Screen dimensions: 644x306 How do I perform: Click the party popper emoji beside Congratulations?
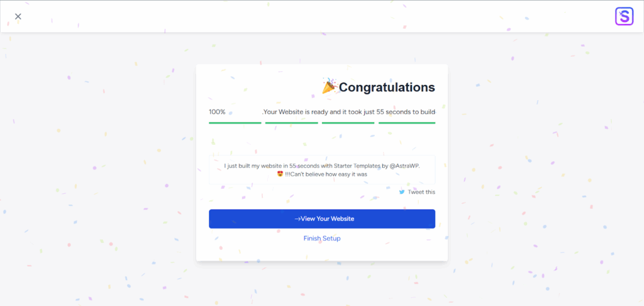(x=330, y=86)
